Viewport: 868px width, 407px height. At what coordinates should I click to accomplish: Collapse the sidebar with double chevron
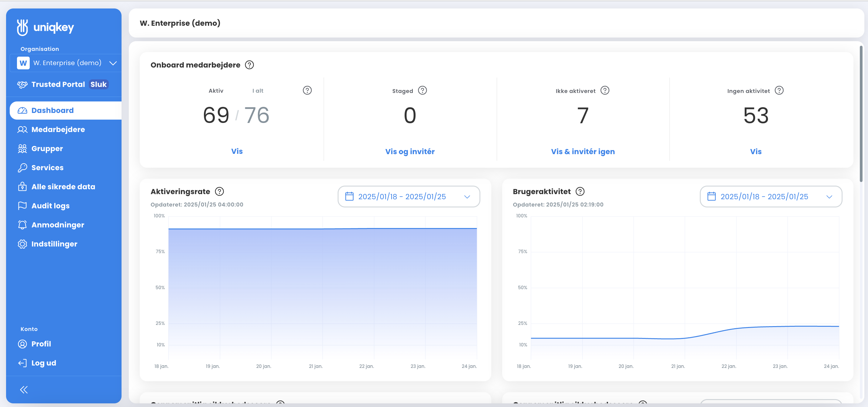pos(24,390)
